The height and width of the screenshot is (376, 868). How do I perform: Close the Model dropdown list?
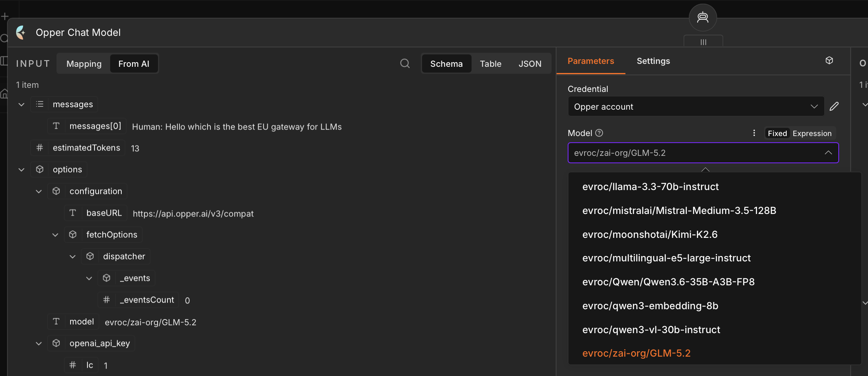tap(828, 153)
